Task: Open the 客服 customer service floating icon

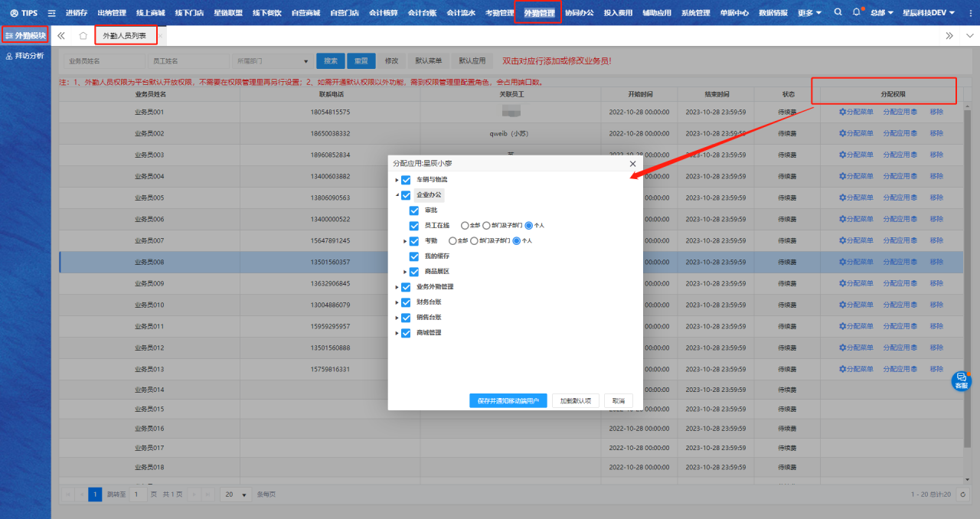Action: [x=961, y=380]
